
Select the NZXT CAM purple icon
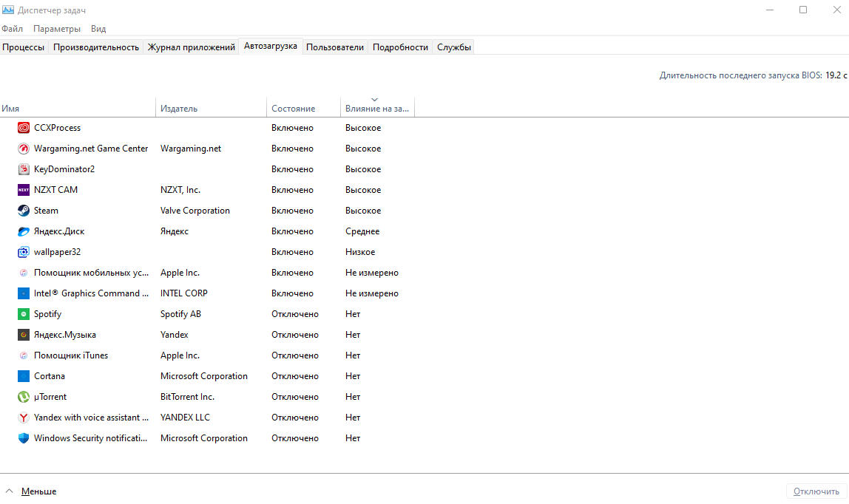coord(23,190)
